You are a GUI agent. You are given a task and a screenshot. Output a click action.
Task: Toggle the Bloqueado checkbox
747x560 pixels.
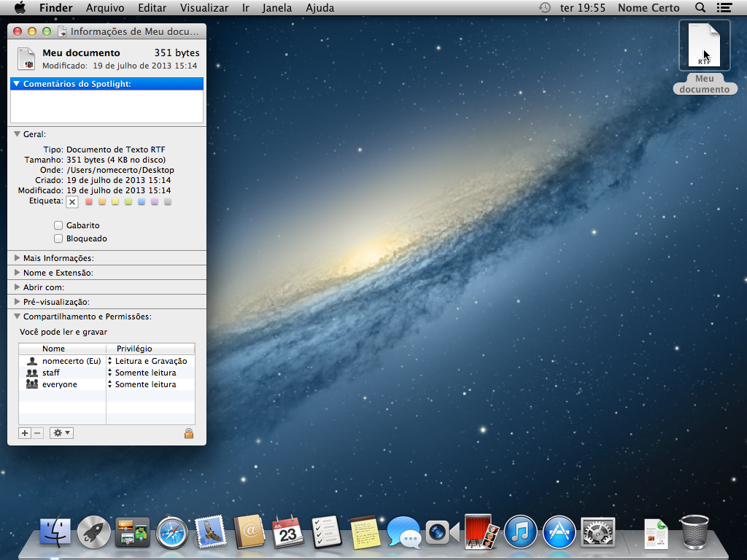58,239
